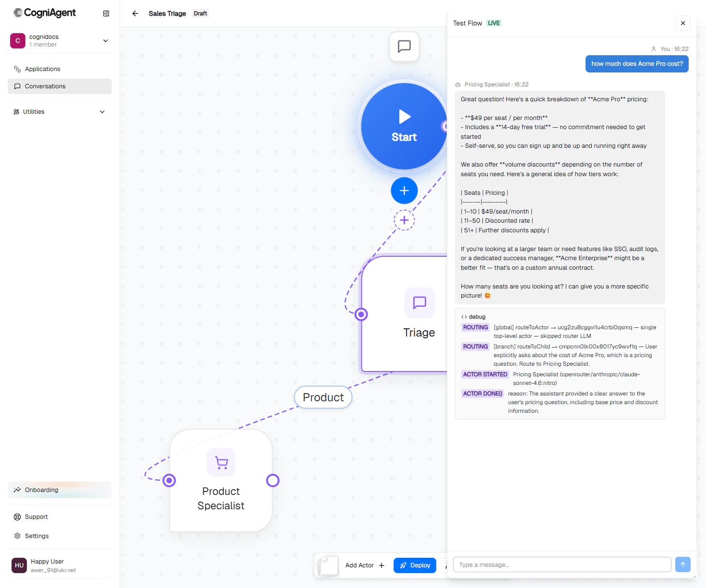
Task: Click the Type a message input field
Action: [x=562, y=564]
